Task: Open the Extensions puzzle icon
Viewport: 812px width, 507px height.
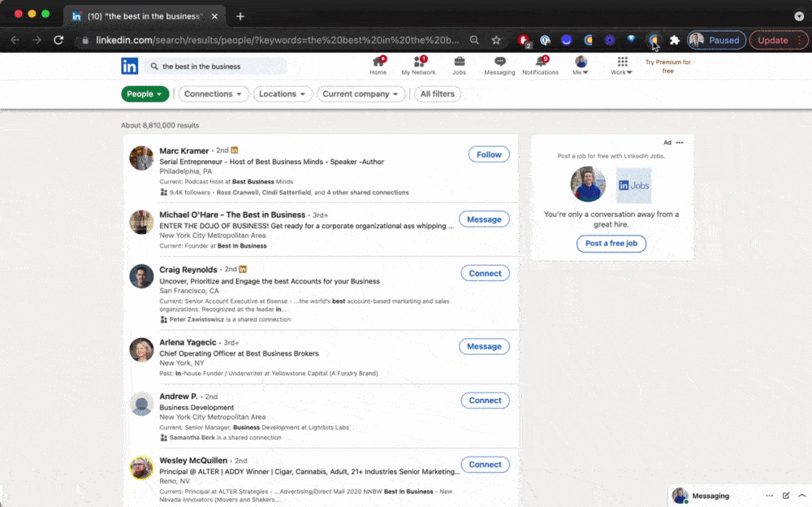Action: pos(674,40)
